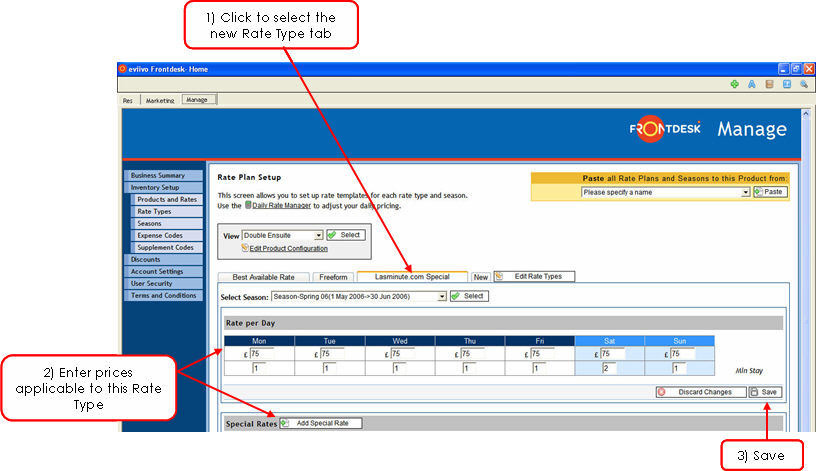816x471 pixels.
Task: Click the Edit Rate Types button
Action: 535,276
